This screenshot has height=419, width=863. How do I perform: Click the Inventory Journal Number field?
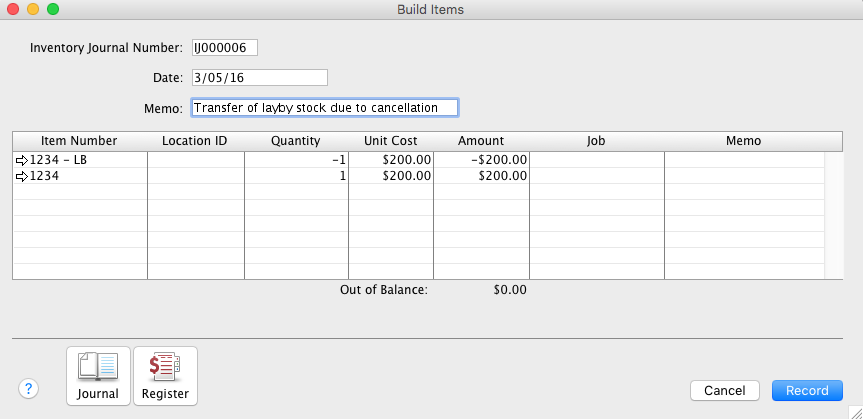224,48
